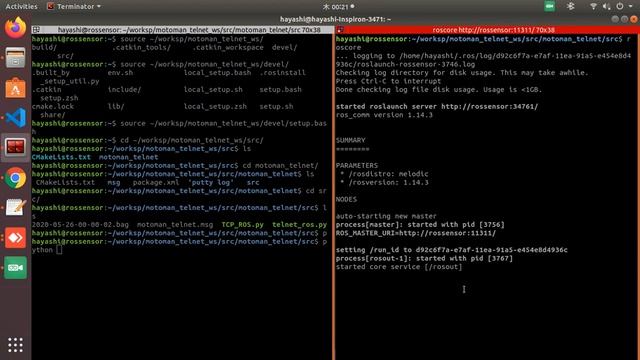Open the orange-red dock app icon

pyautogui.click(x=15, y=238)
